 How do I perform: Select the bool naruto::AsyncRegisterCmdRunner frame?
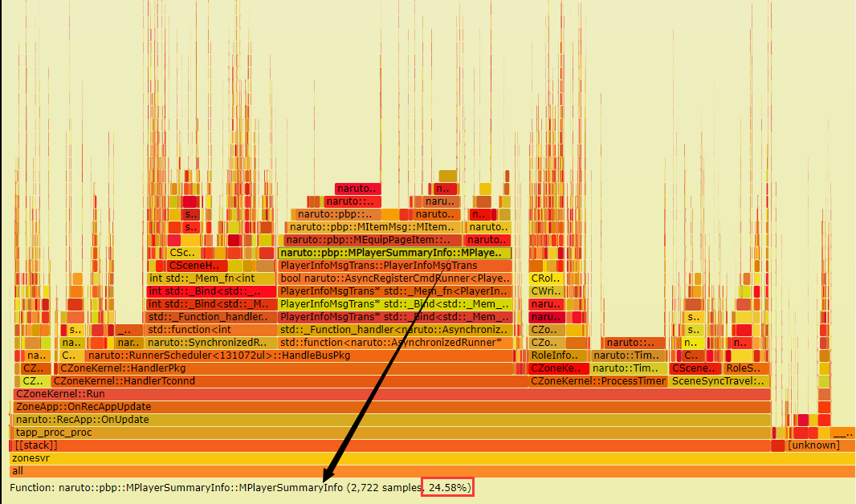pyautogui.click(x=395, y=278)
